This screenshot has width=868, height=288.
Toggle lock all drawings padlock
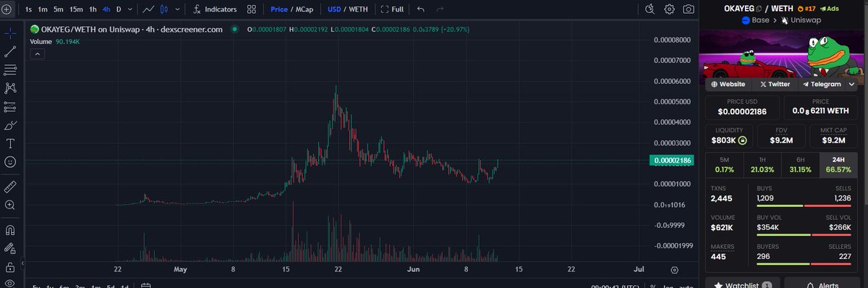[10, 267]
